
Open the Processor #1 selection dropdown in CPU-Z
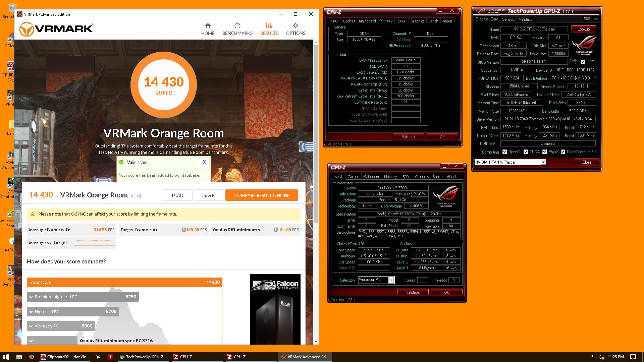coord(376,280)
